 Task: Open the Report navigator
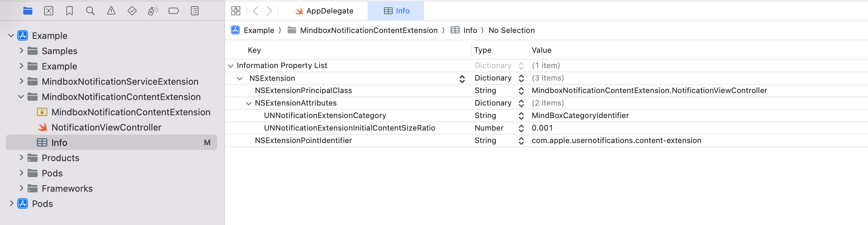[195, 11]
